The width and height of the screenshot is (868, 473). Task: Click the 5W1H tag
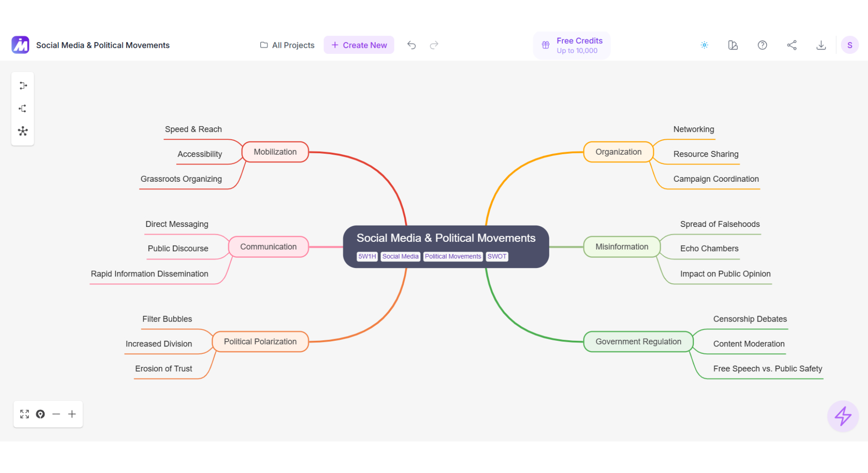(367, 256)
